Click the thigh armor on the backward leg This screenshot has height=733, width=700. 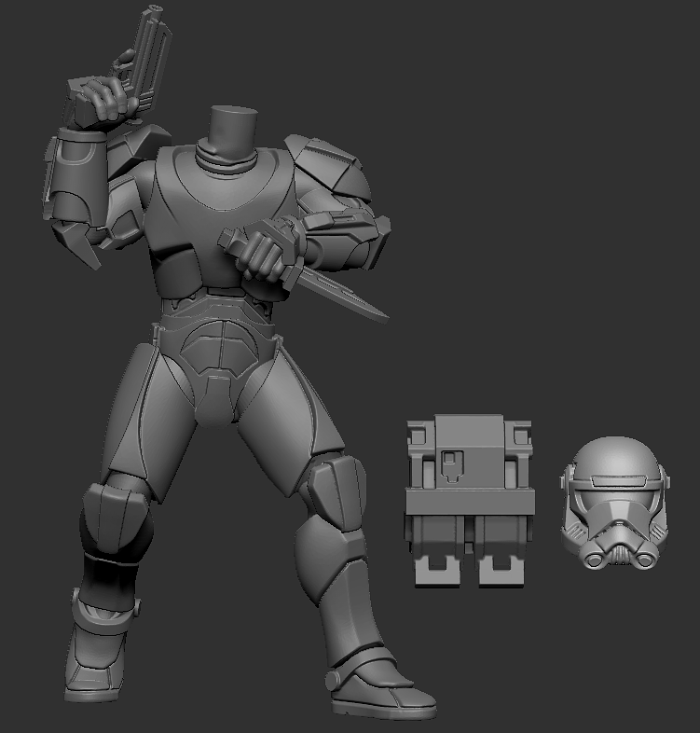tap(130, 420)
